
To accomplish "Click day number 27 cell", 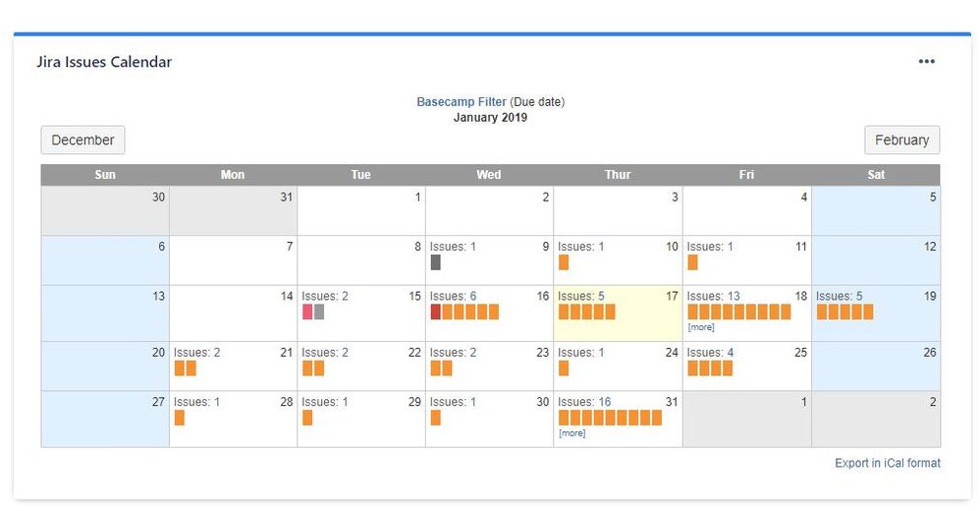I will (105, 419).
